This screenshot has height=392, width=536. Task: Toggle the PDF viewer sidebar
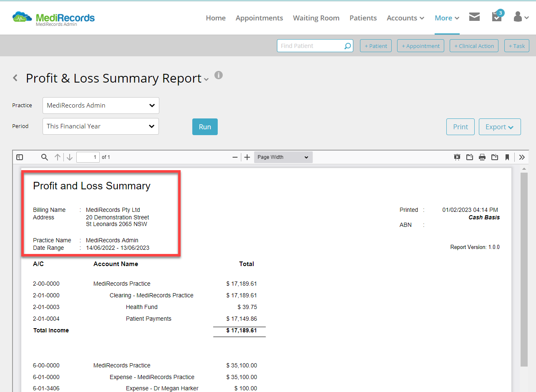[x=20, y=157]
